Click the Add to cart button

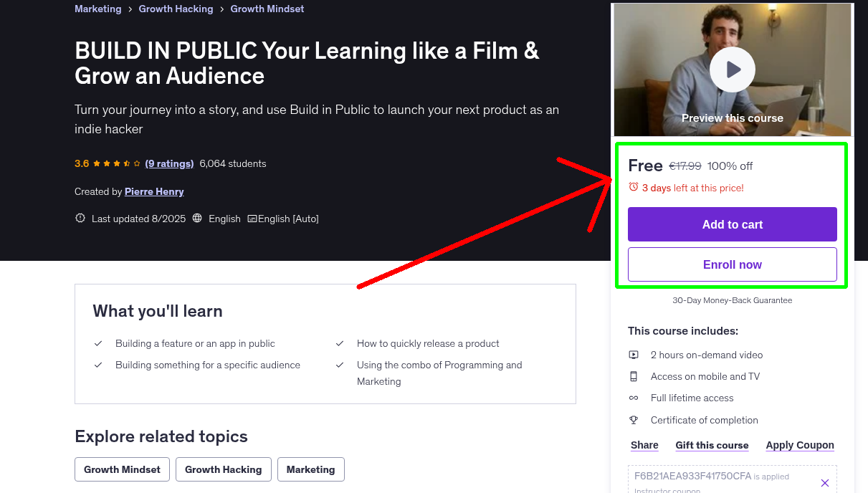pos(732,224)
